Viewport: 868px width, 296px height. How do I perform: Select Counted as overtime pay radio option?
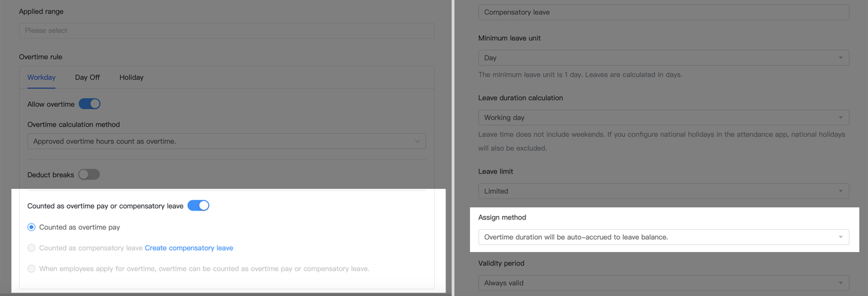click(x=31, y=228)
